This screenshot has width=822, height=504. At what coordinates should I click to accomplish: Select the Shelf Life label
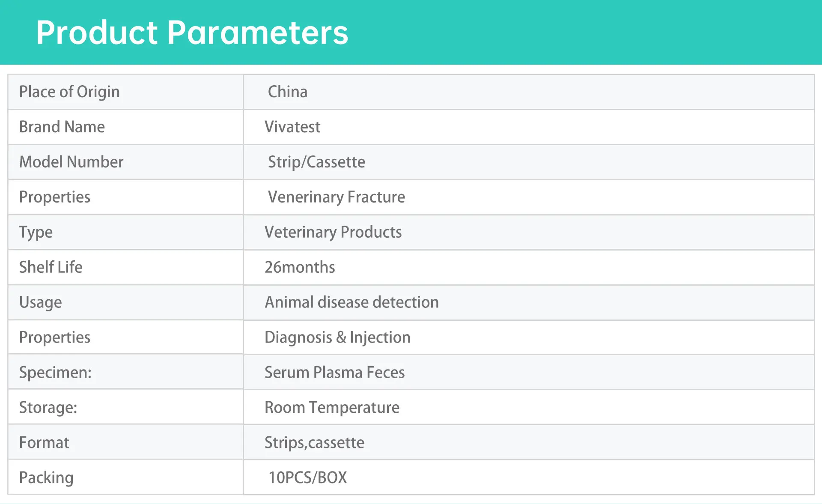51,267
